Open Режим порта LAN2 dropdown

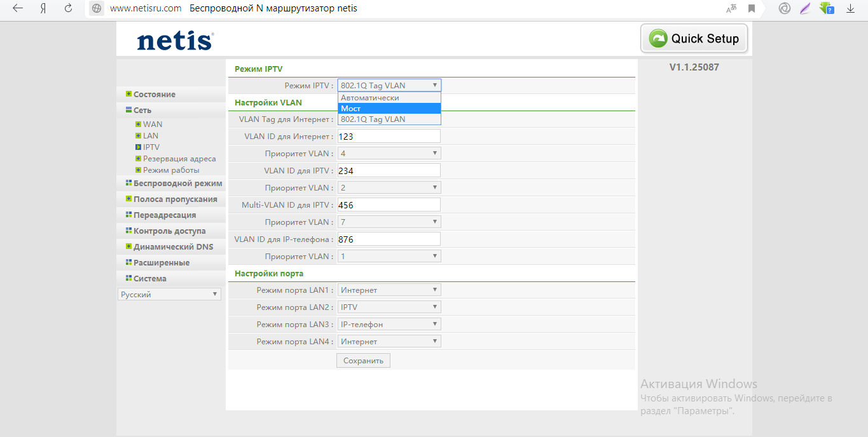click(x=389, y=307)
